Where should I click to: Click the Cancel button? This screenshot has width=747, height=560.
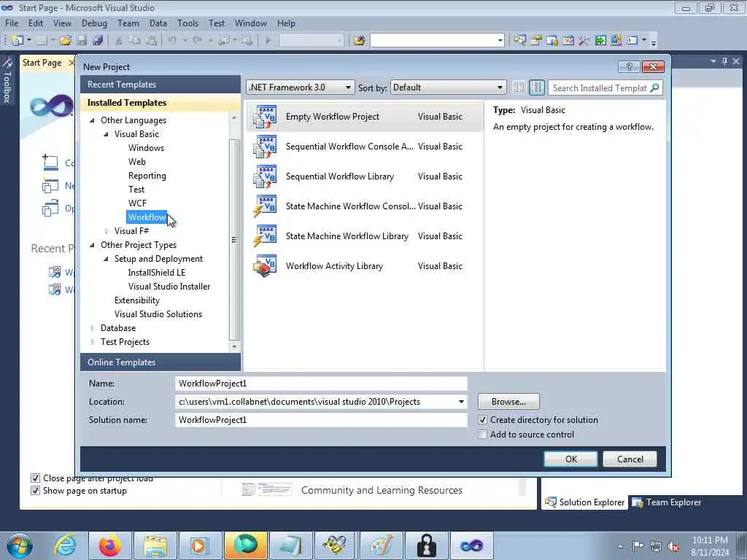630,459
